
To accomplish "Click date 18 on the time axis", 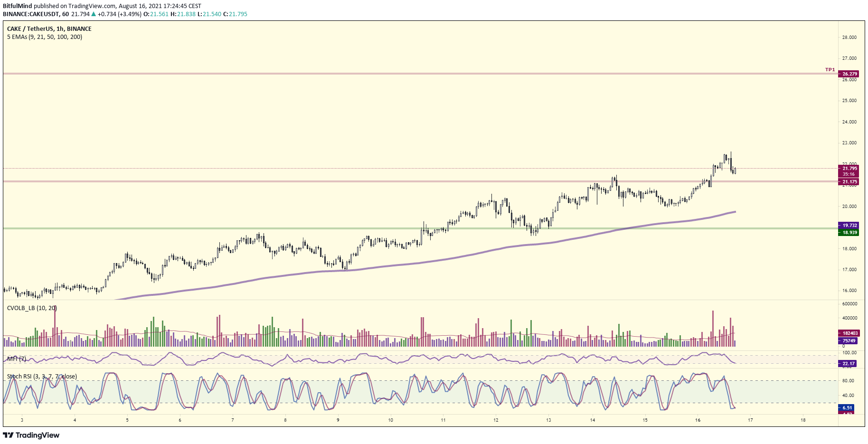I will coord(803,420).
